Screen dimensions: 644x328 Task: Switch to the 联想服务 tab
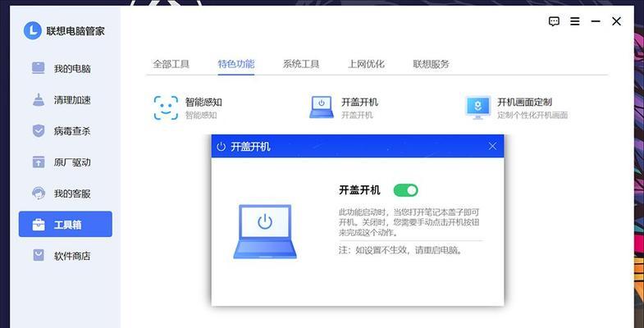tap(432, 64)
